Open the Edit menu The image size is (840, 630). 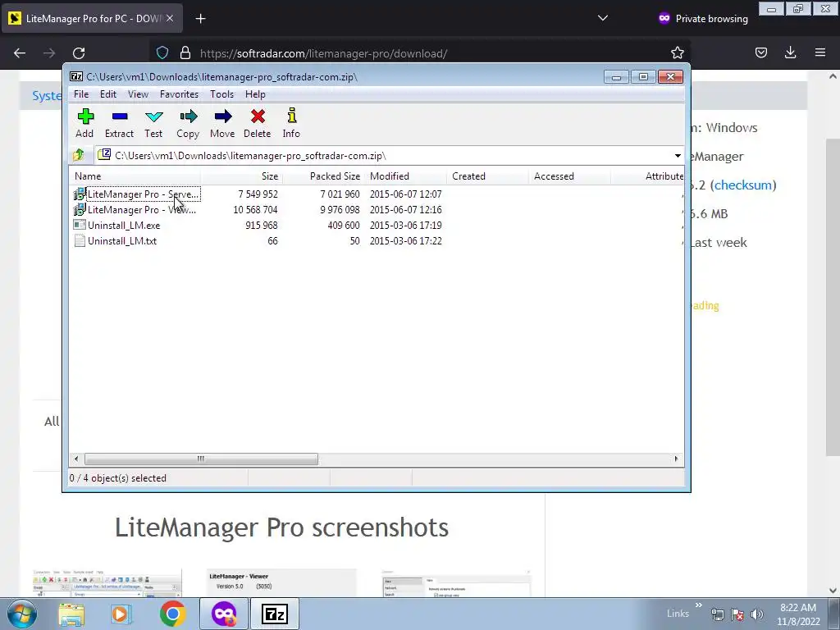[x=108, y=94]
